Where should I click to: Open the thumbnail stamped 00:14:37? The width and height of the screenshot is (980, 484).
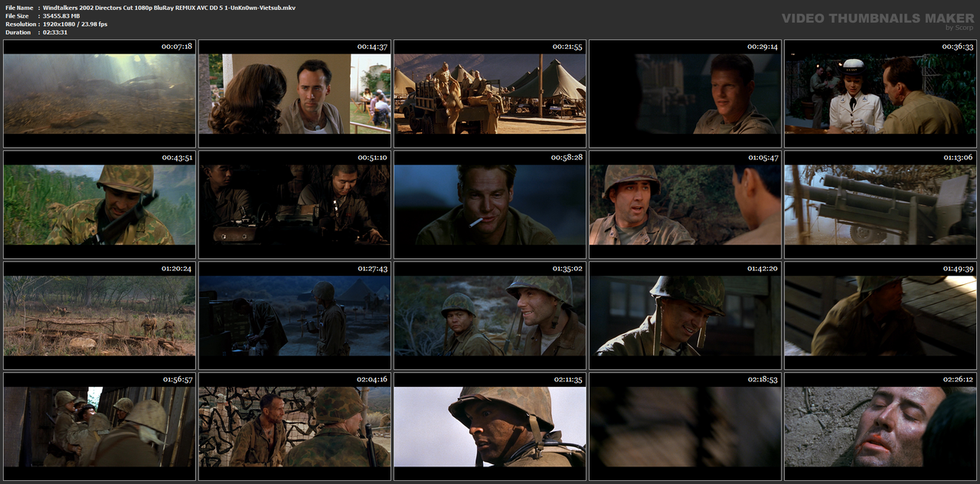(295, 93)
